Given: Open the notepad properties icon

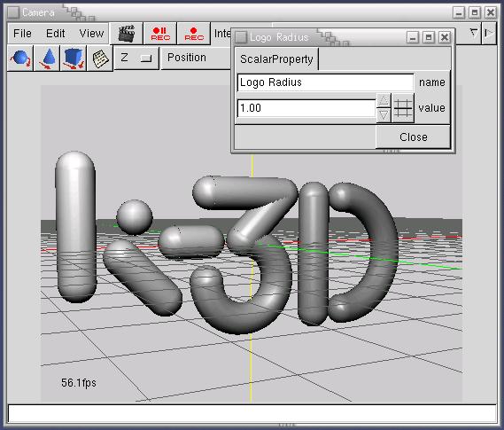Looking at the screenshot, I should [x=100, y=59].
